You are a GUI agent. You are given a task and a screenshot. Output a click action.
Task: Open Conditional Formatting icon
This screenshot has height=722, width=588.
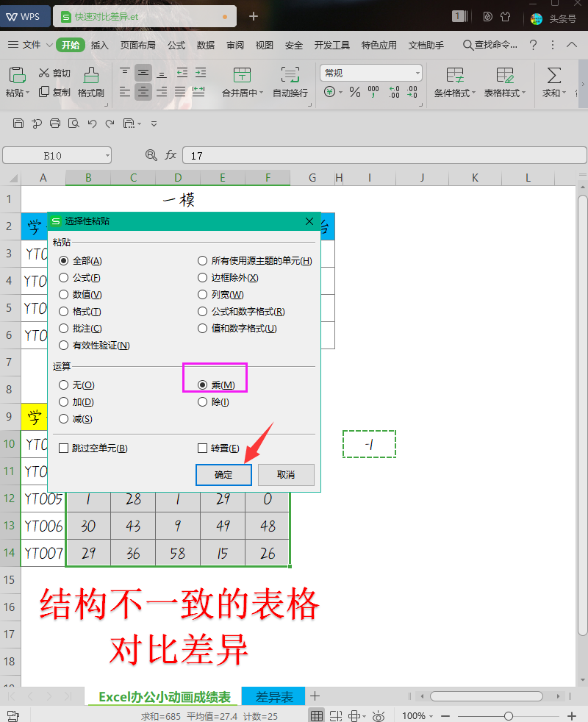[x=455, y=74]
